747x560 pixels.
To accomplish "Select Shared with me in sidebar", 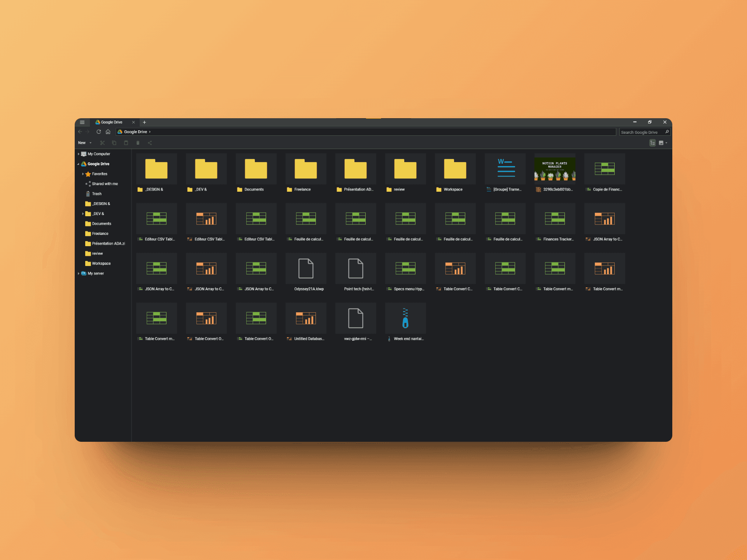I will (105, 184).
